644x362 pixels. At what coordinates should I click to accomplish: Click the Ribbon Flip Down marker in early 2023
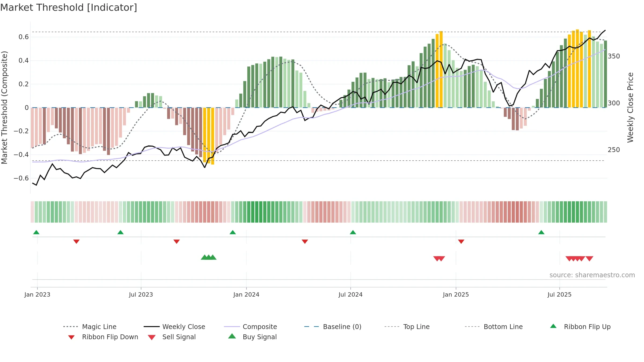coord(76,242)
